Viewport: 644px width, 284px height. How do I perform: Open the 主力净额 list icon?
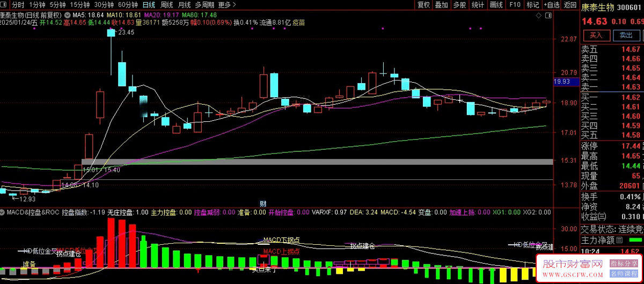[x=619, y=240]
